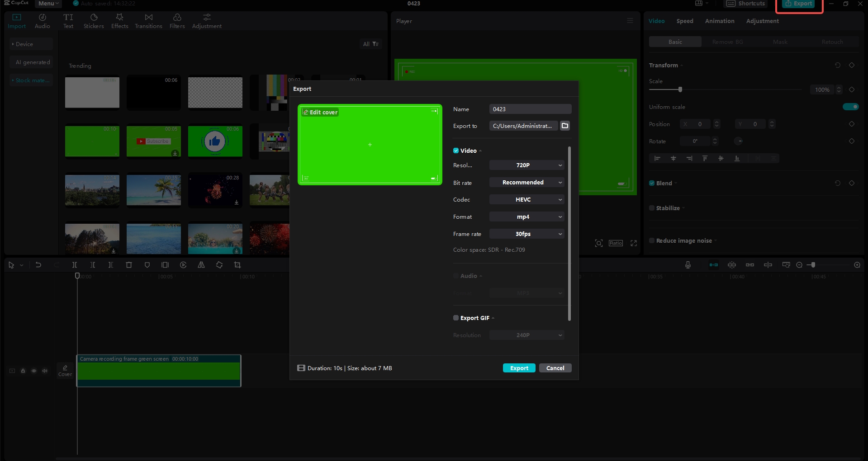The height and width of the screenshot is (461, 868).
Task: Click the Mirror flip icon
Action: click(201, 265)
